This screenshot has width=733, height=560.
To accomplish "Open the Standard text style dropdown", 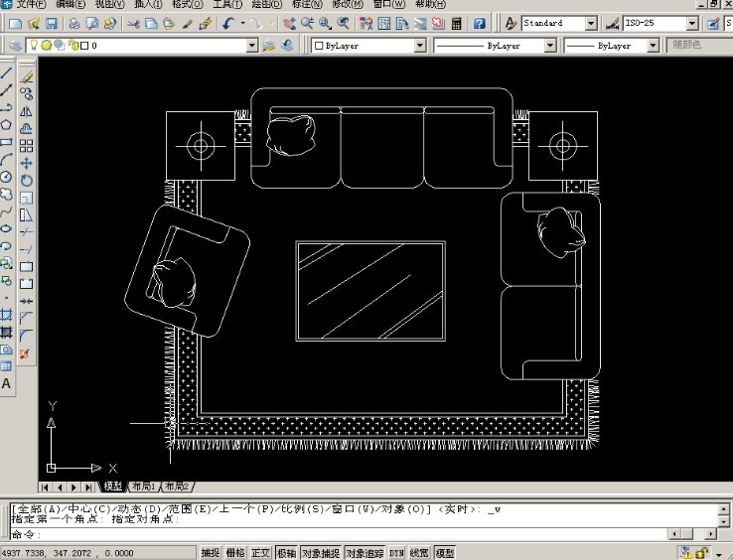I will (591, 23).
